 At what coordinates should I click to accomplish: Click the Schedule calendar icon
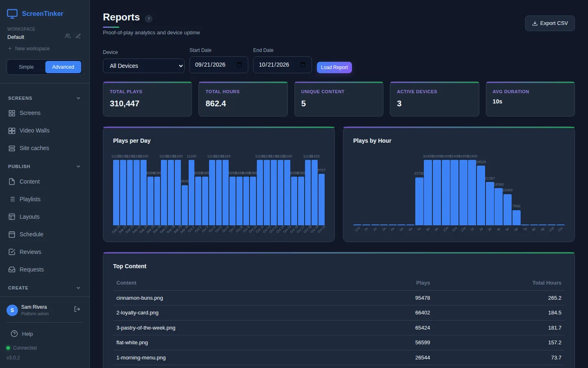(12, 234)
